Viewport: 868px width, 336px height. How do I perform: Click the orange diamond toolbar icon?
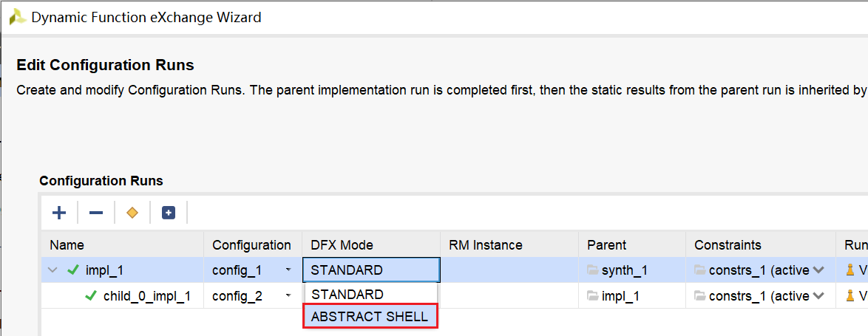coord(132,213)
